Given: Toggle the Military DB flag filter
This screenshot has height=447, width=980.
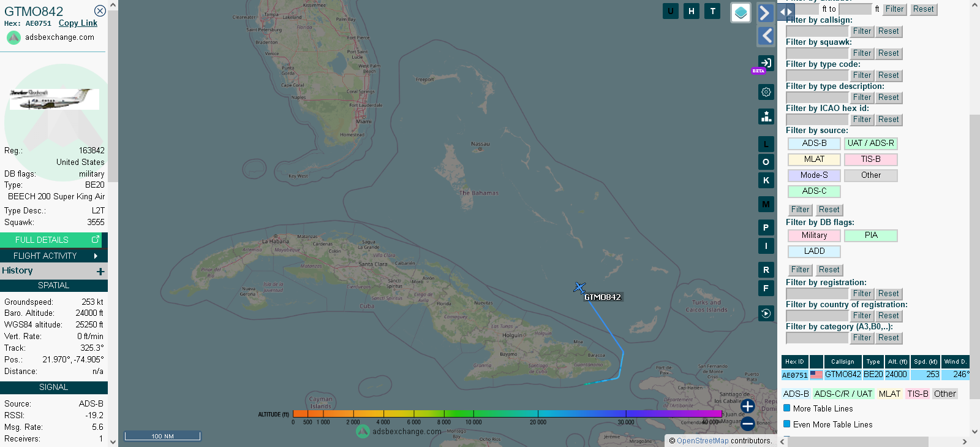Looking at the screenshot, I should (814, 235).
